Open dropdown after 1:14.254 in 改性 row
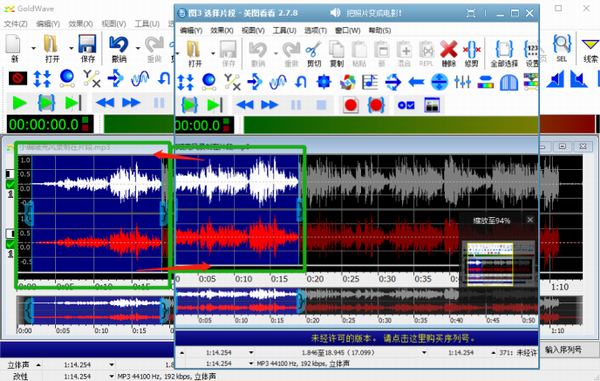This screenshot has height=381, width=600. tap(111, 376)
